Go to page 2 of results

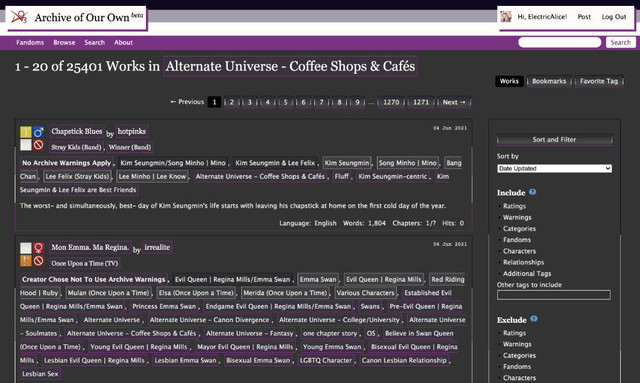tap(231, 102)
